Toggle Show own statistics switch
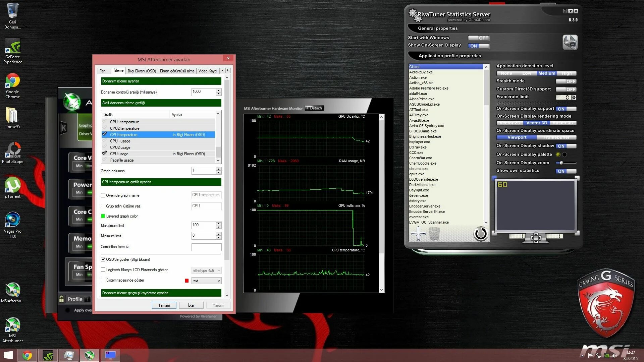This screenshot has height=362, width=644. (566, 171)
